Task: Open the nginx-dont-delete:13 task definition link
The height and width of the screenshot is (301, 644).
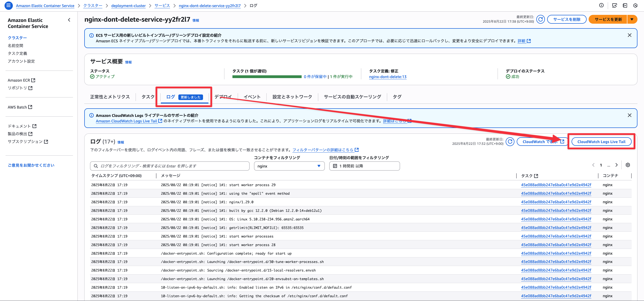Action: pos(388,77)
